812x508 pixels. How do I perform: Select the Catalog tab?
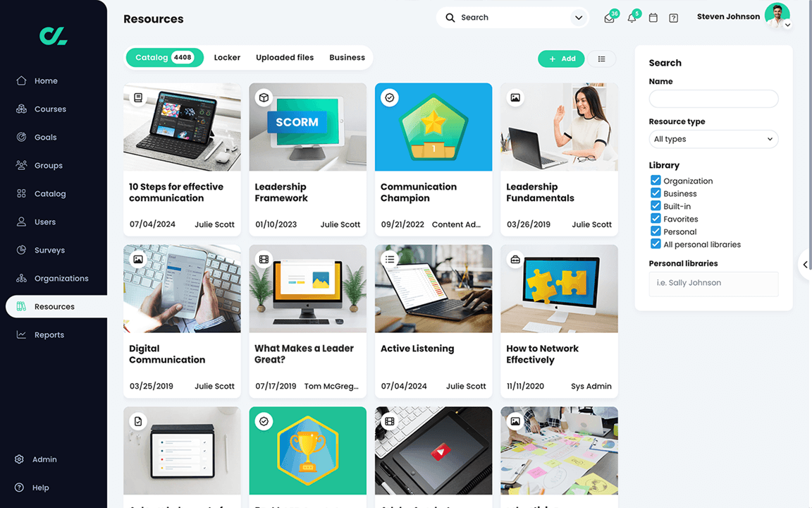[x=164, y=58]
